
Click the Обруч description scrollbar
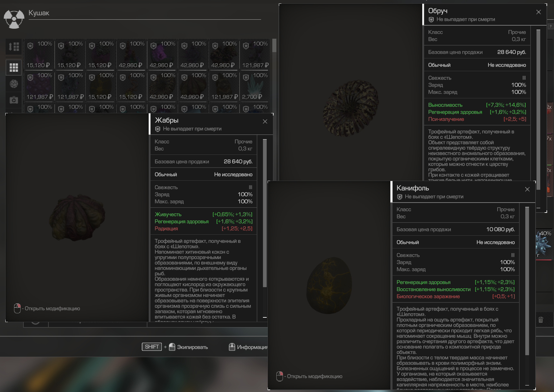538,109
